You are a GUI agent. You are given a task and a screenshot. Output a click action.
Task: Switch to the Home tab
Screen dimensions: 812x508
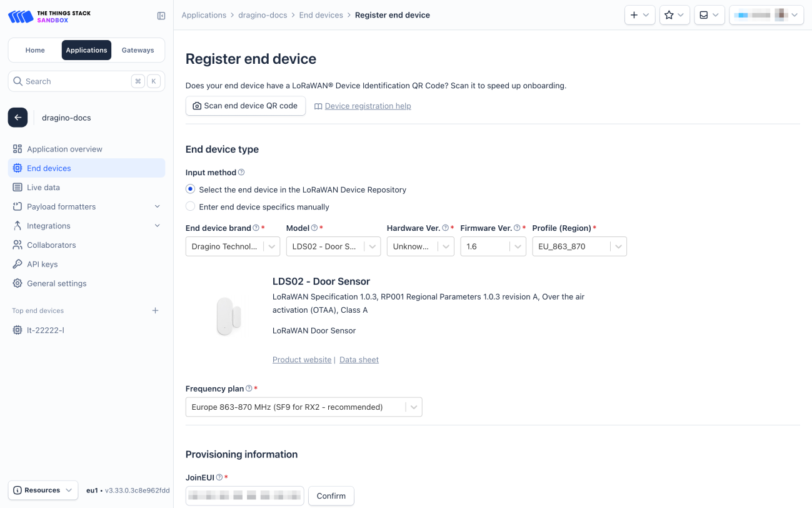(35, 50)
